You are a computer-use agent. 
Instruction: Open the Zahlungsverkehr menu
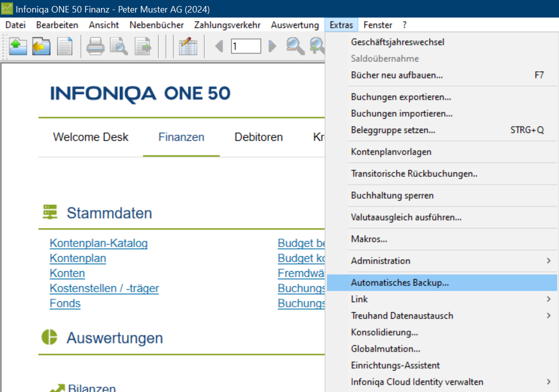point(227,25)
